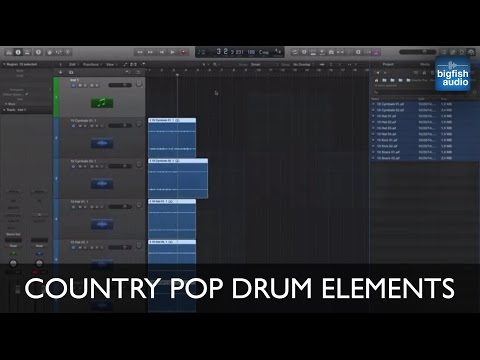Image resolution: width=480 pixels, height=360 pixels.
Task: Click the Add Track plus button
Action: tap(61, 72)
